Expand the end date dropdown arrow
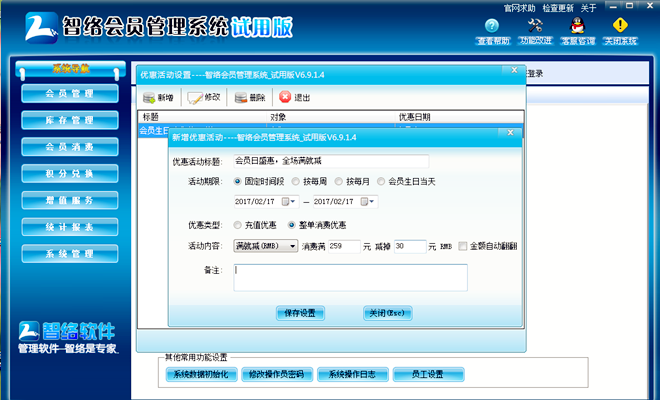The image size is (660, 400). coord(372,202)
